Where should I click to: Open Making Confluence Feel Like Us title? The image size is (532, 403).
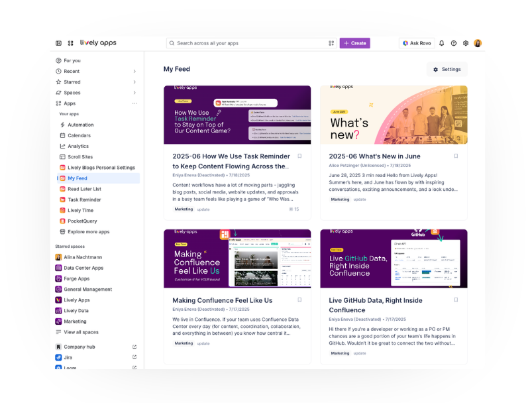(223, 300)
